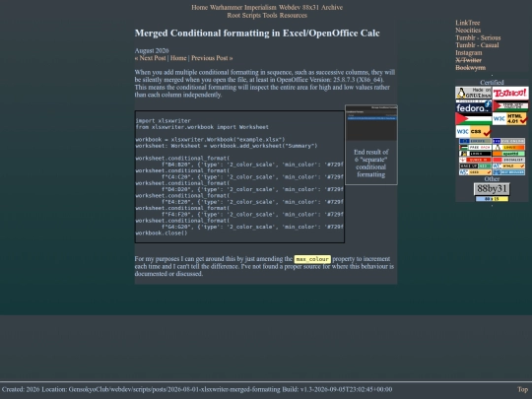Visit the Tumblr - Casual link
The image size is (532, 399).
477,45
